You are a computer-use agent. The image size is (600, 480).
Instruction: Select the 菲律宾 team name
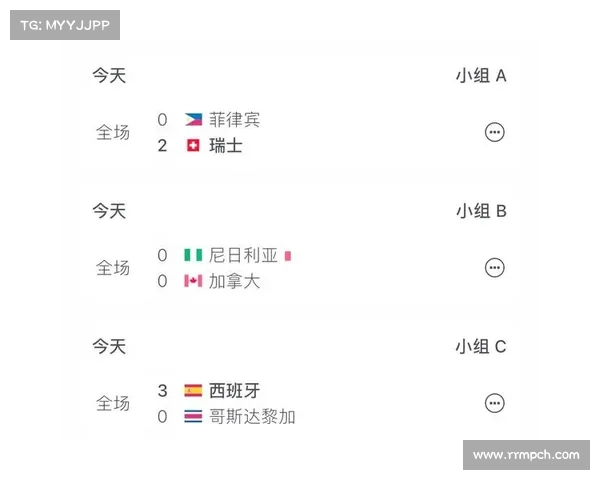pos(234,120)
